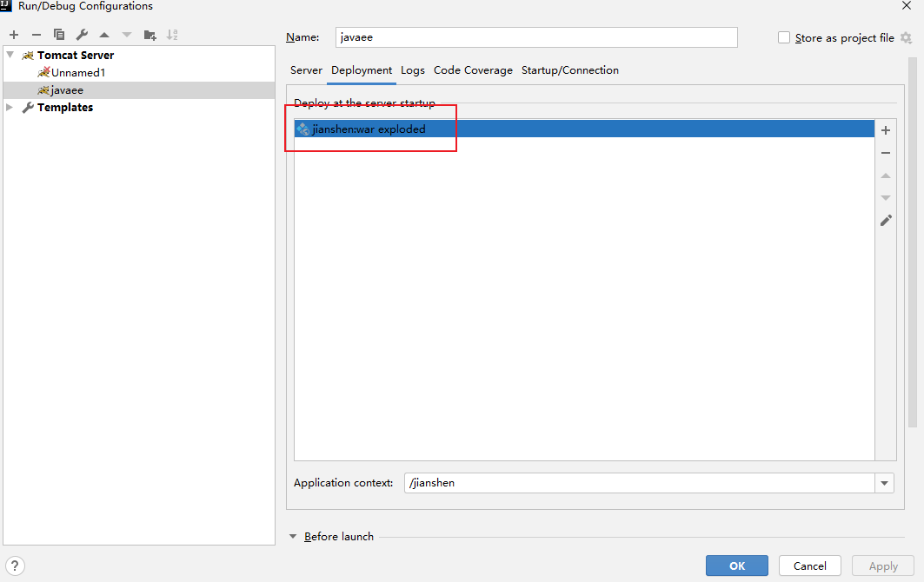Close the Run/Debug Configurations dialog
924x582 pixels.
pyautogui.click(x=907, y=6)
